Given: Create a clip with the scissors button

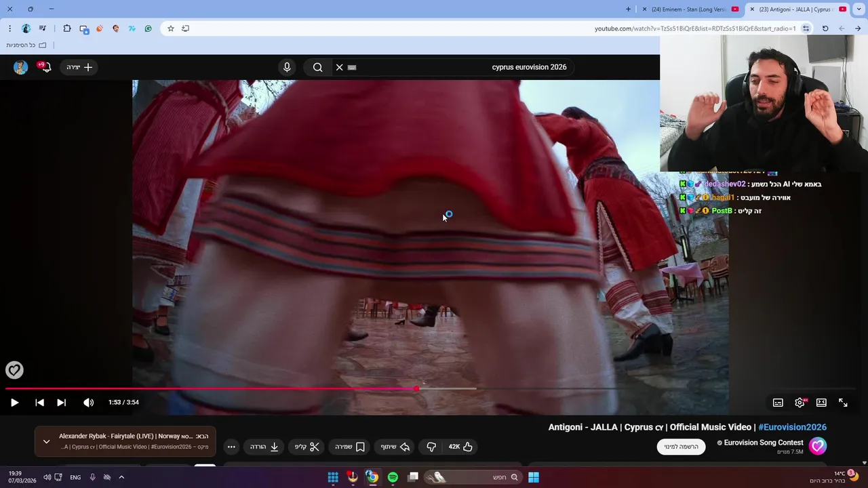Looking at the screenshot, I should click(307, 447).
